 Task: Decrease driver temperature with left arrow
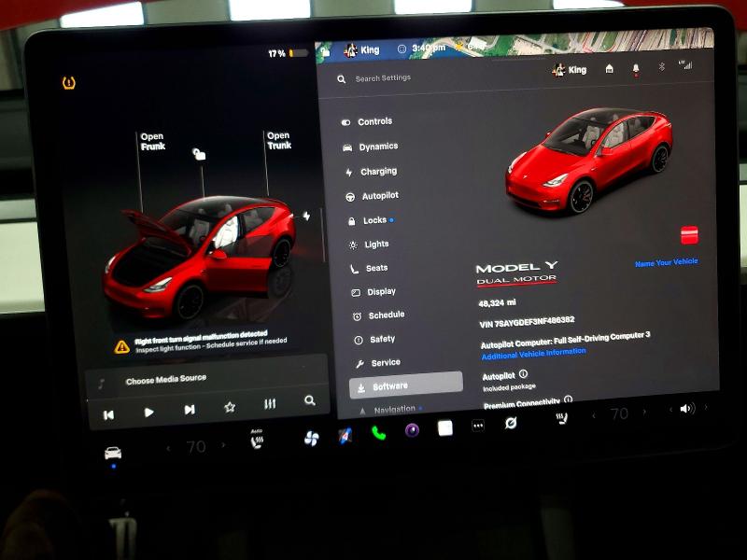168,448
